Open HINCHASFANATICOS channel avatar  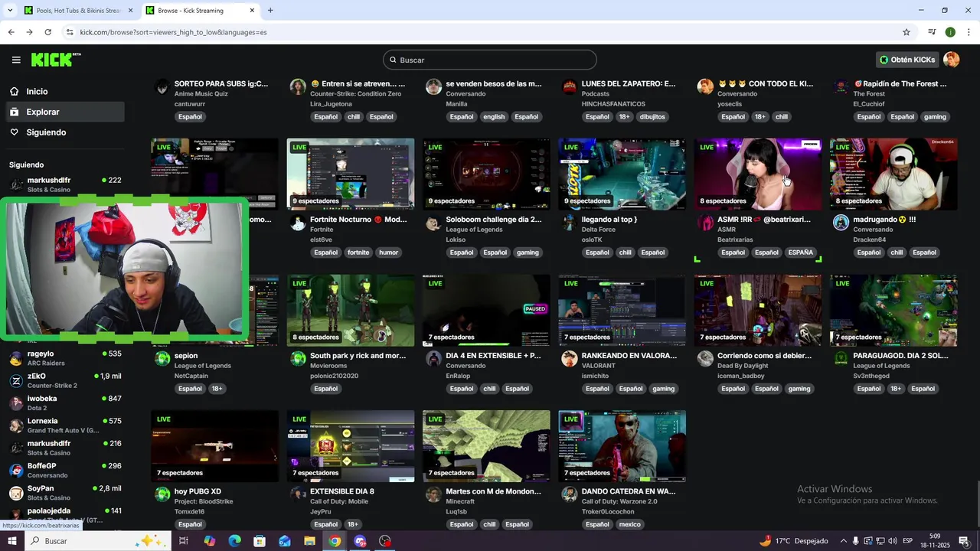[570, 86]
